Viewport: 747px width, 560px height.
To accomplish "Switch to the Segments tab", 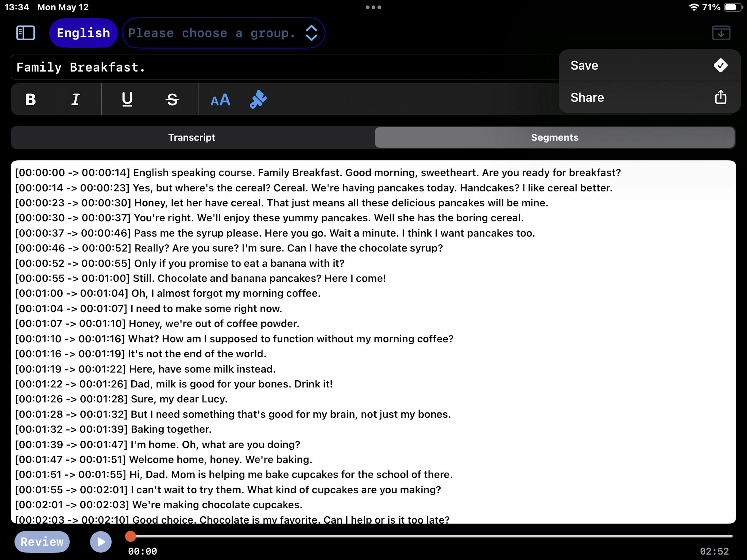I will pyautogui.click(x=555, y=137).
